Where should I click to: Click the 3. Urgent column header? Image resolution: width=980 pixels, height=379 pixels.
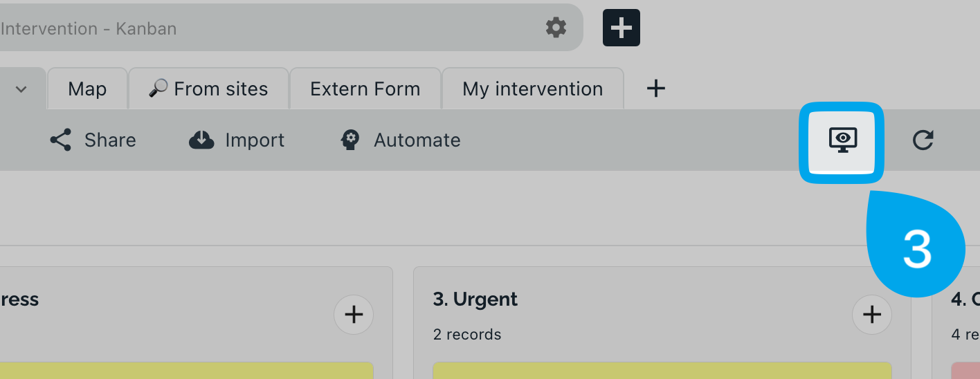[475, 299]
